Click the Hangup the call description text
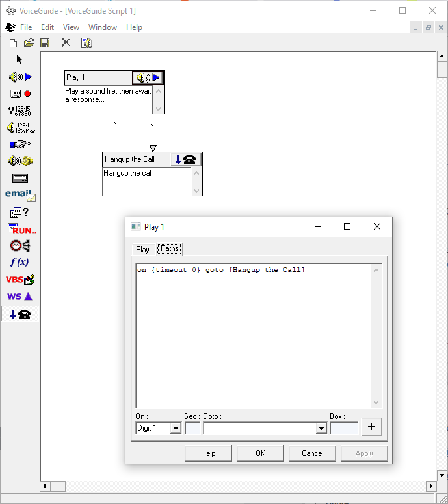 (x=129, y=173)
